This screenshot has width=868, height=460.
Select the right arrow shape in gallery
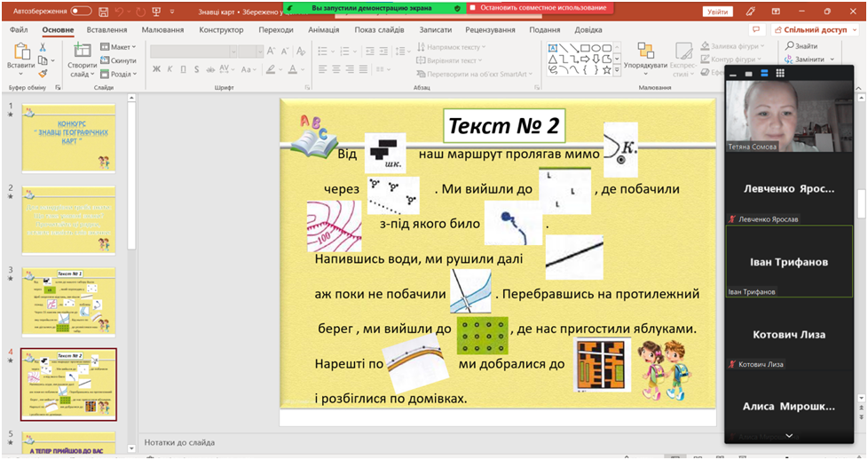[x=585, y=59]
